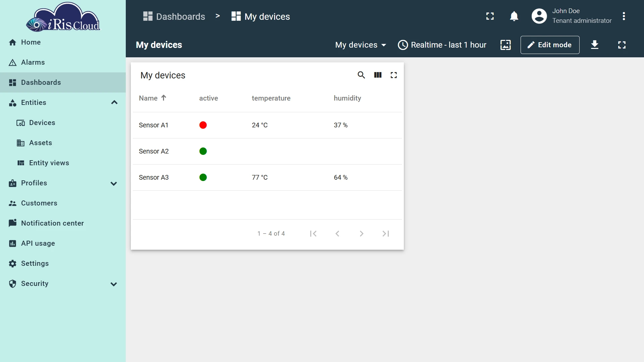Expand the Profiles section chevron
The height and width of the screenshot is (362, 644).
[x=114, y=184]
